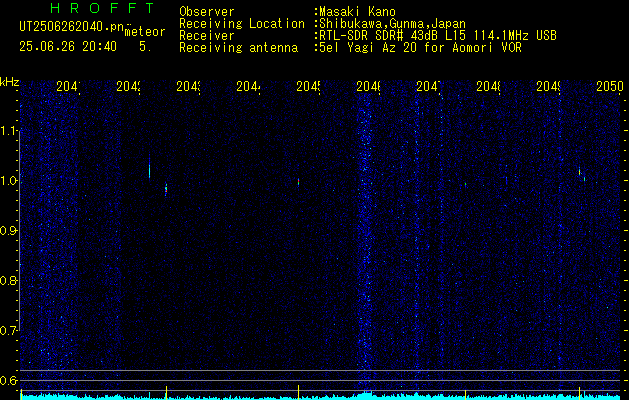
Task: Click the Receiving Location label
Action: pos(242,24)
